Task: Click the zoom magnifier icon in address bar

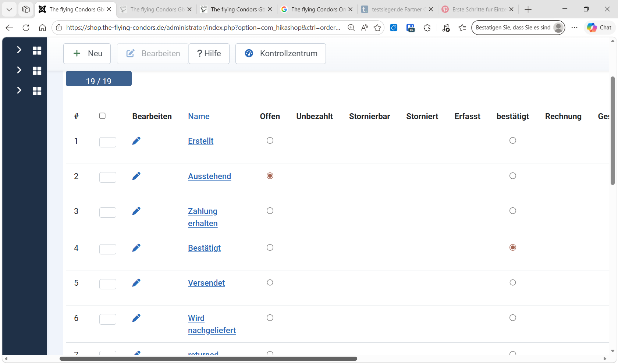Action: (351, 28)
